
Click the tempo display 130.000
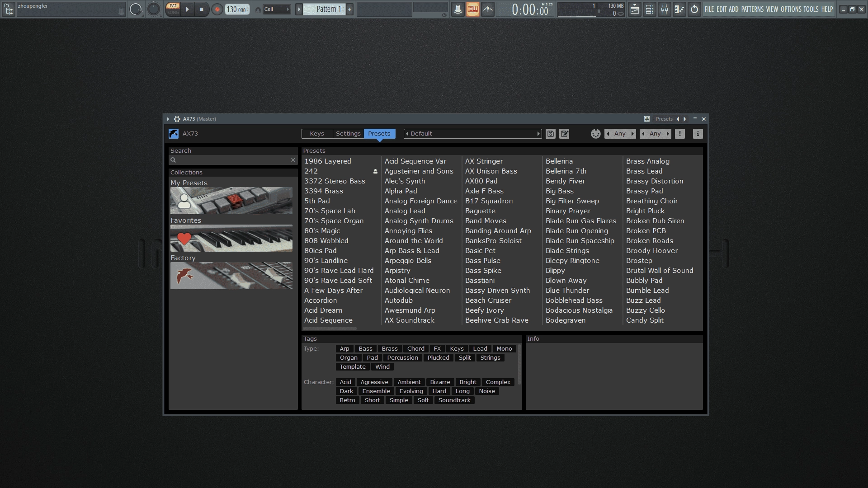coord(237,9)
